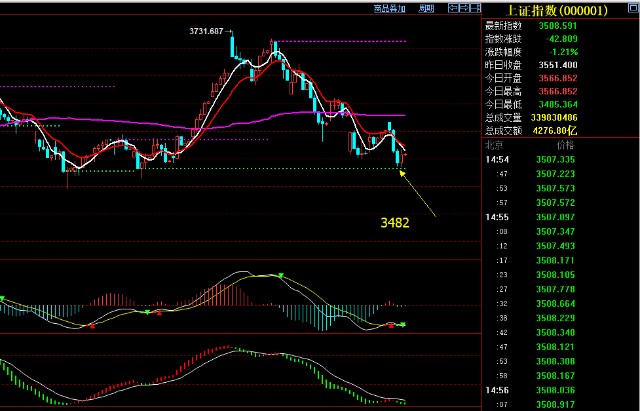640x411 pixels.
Task: Click the 3731.687 high price label
Action: point(207,32)
